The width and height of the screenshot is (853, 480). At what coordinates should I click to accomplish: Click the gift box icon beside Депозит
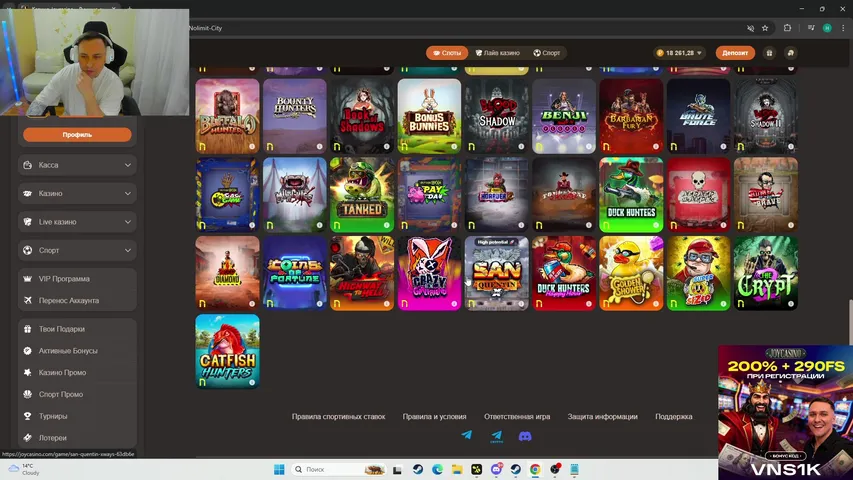(769, 53)
